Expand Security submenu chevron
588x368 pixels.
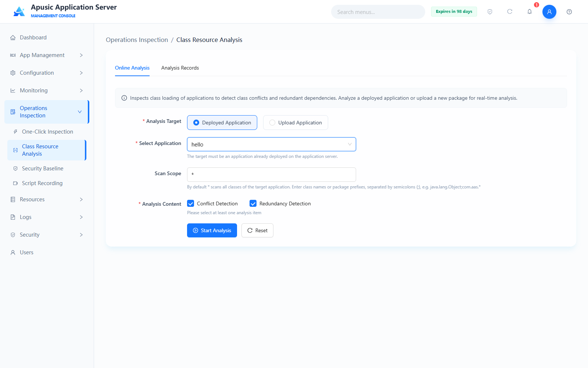[81, 235]
